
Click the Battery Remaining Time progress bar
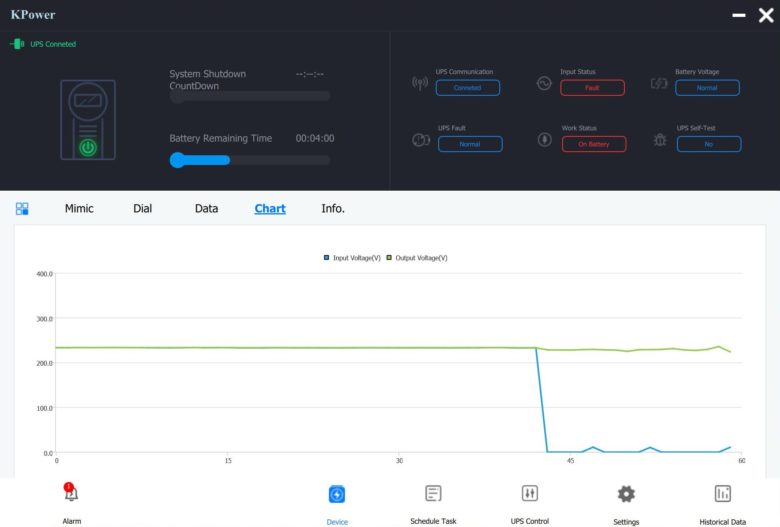(250, 160)
